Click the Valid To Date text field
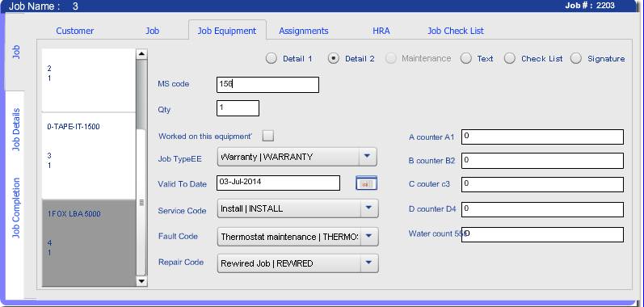This screenshot has width=644, height=307. 279,183
